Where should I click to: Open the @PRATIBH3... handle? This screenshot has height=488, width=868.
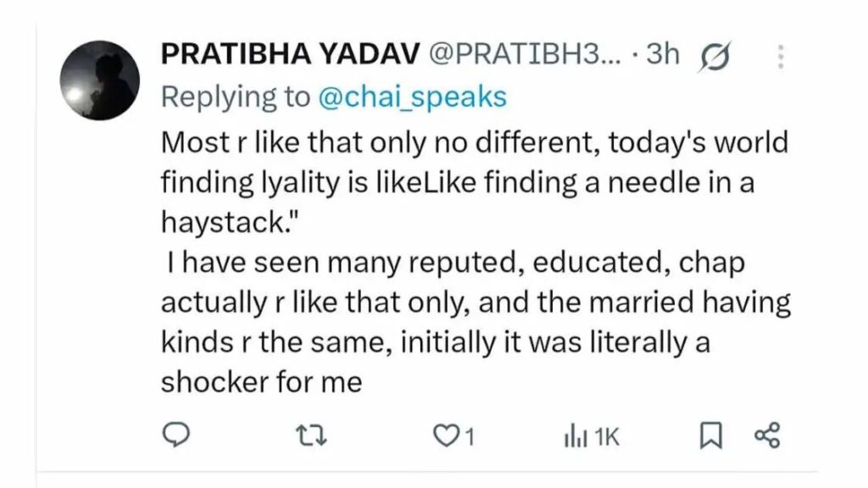tap(526, 54)
